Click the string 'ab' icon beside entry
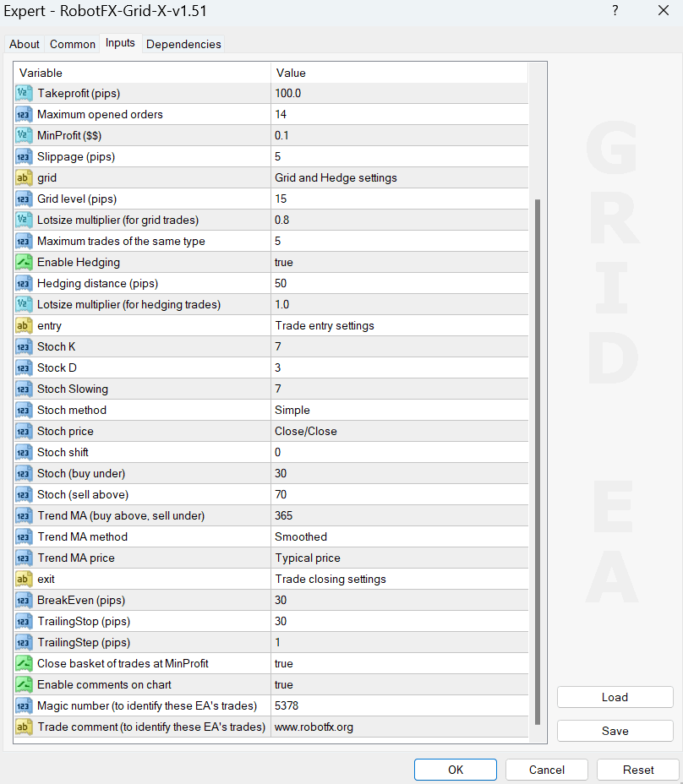683x784 pixels. click(x=24, y=326)
